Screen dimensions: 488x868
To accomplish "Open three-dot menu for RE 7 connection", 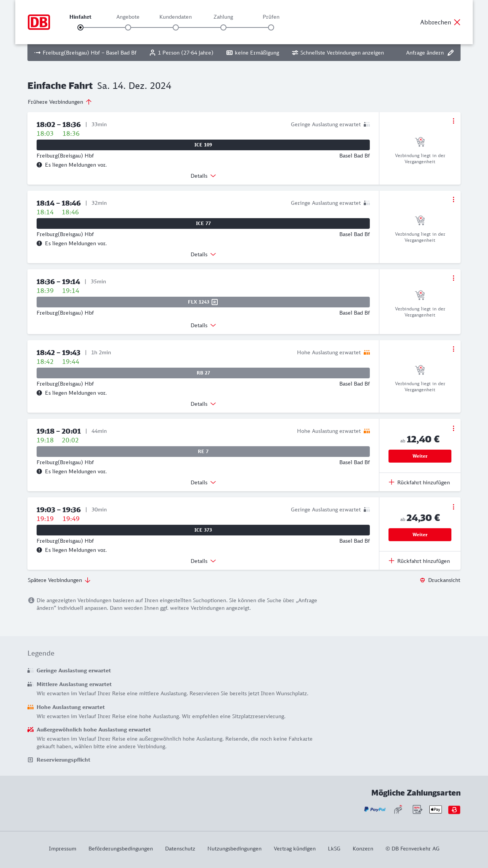I will click(453, 428).
